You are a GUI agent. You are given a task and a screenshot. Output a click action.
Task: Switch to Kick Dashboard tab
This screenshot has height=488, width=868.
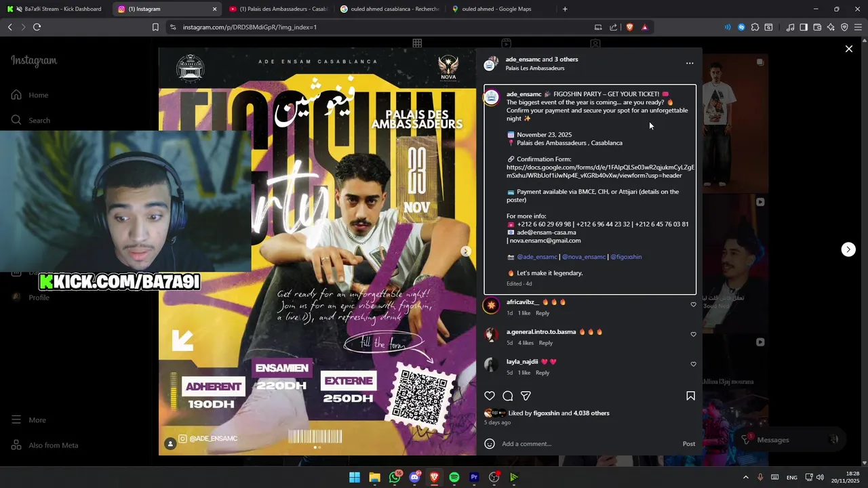point(54,9)
